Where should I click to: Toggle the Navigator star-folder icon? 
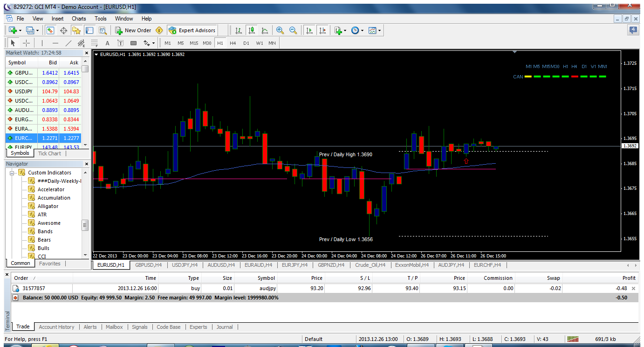click(76, 30)
